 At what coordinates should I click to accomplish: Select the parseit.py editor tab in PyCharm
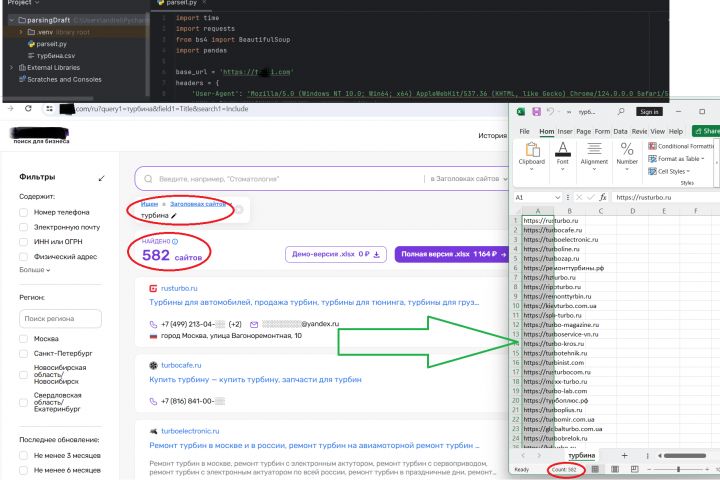tap(180, 3)
